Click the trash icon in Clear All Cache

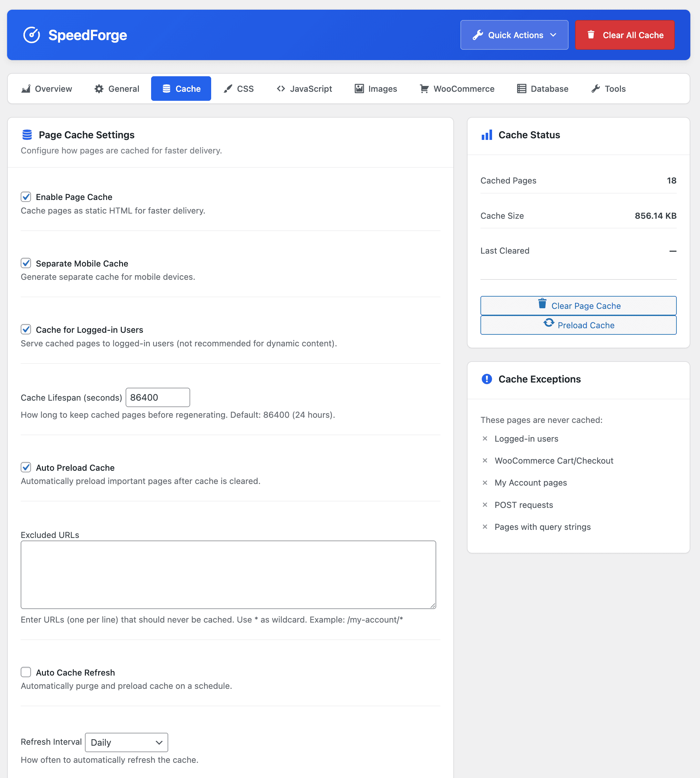pyautogui.click(x=591, y=35)
